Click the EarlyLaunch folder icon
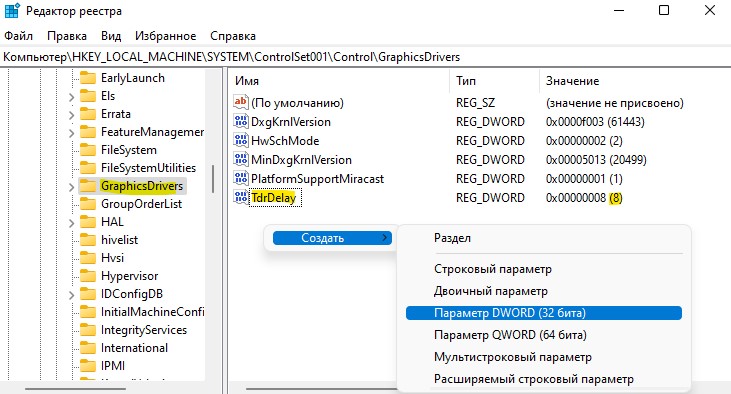This screenshot has width=731, height=394. point(88,77)
